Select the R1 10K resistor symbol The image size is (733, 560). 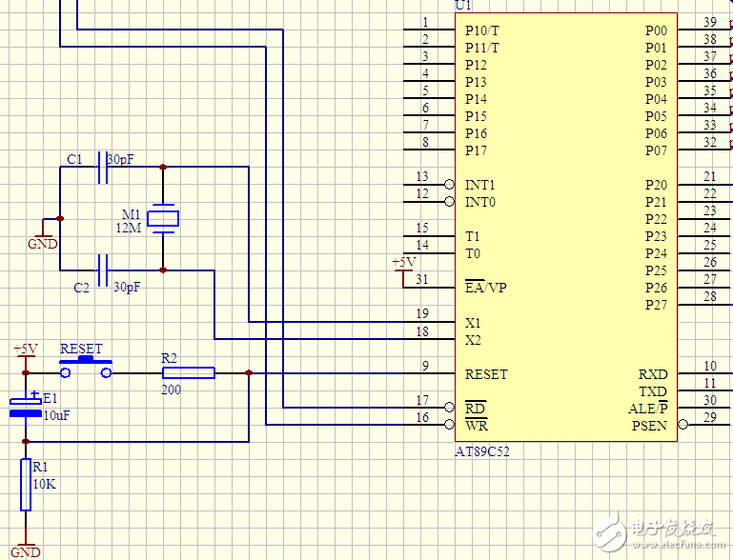(26, 485)
